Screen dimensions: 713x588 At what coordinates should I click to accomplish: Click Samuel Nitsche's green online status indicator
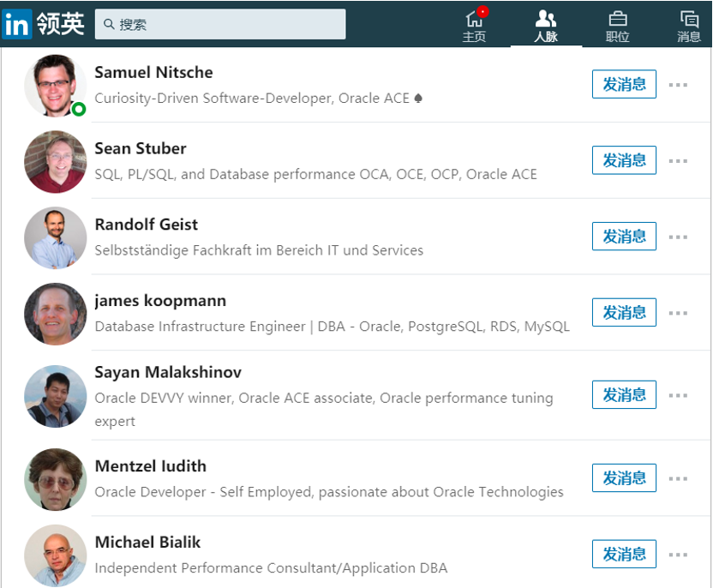(x=79, y=110)
